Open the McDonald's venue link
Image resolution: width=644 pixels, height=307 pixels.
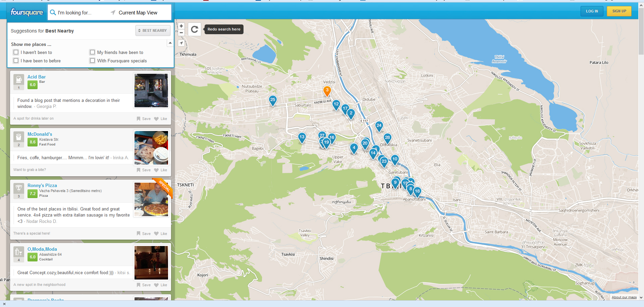pos(40,134)
